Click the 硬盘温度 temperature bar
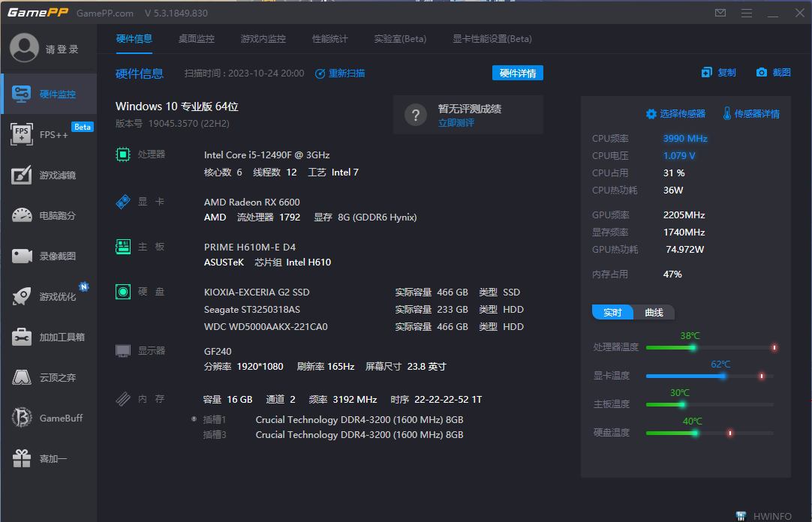The width and height of the screenshot is (812, 522). click(x=710, y=433)
